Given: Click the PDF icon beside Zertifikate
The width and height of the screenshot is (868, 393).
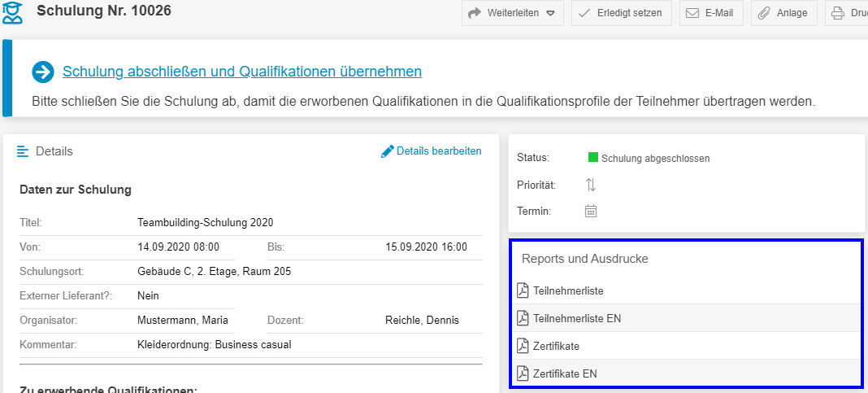Looking at the screenshot, I should click(523, 346).
